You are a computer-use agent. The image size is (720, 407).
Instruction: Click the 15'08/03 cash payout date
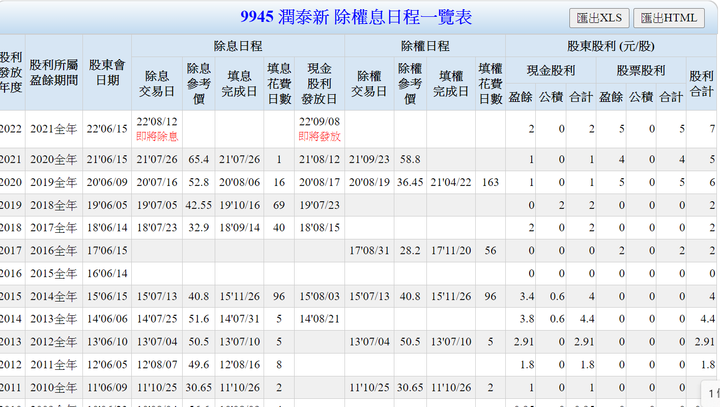pyautogui.click(x=319, y=297)
